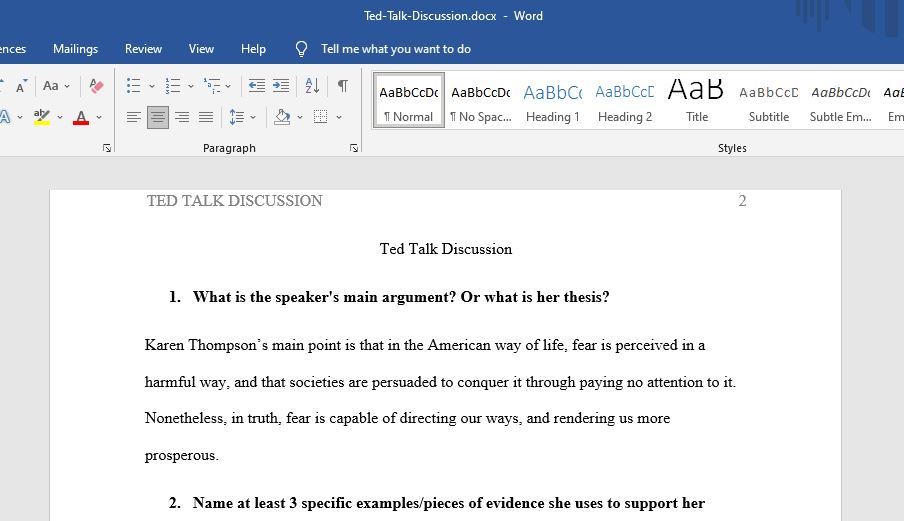904x521 pixels.
Task: Switch to the View tab
Action: 201,49
